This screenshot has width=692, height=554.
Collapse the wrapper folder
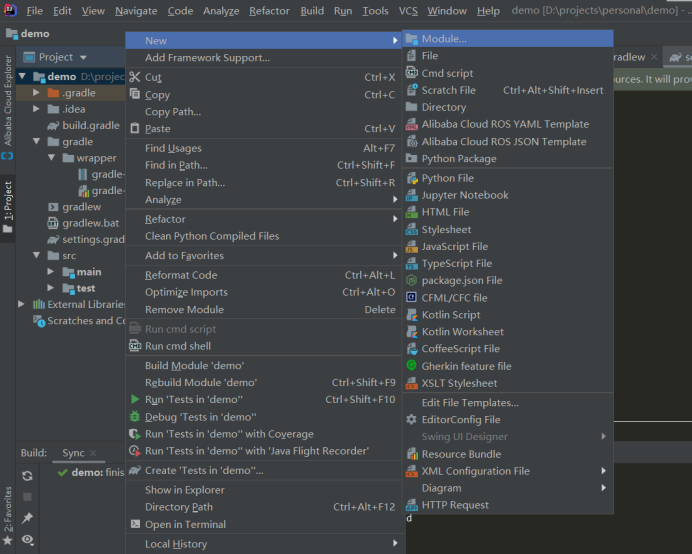point(51,158)
